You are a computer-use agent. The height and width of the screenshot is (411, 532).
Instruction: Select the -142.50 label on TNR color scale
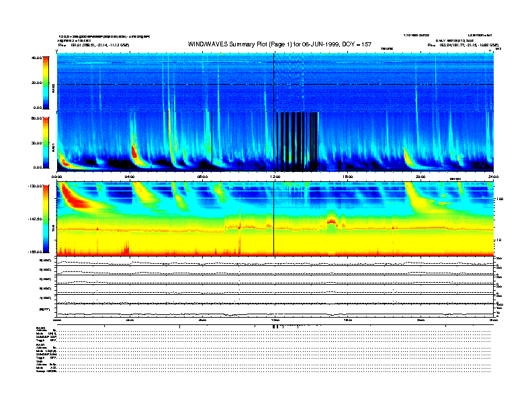(x=35, y=219)
